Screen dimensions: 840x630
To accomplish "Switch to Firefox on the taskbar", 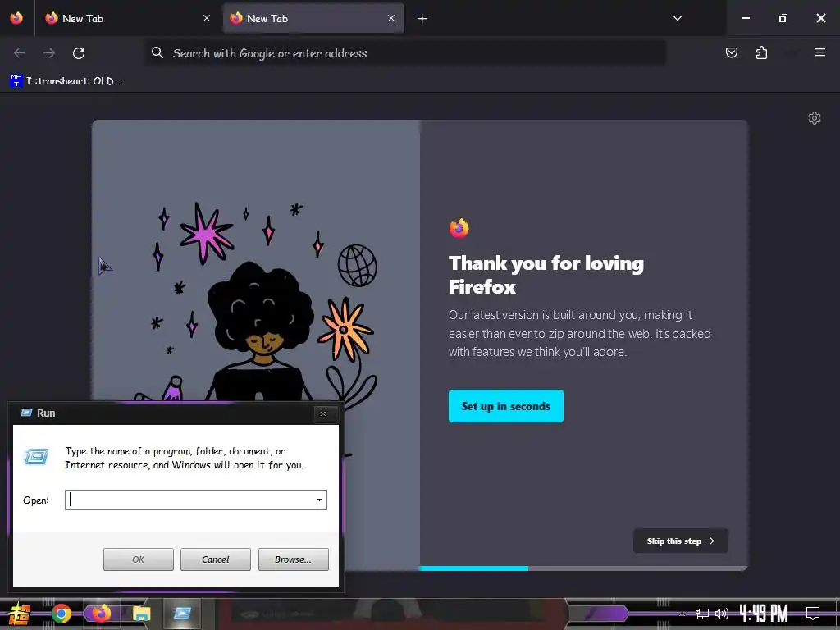I will click(x=101, y=614).
